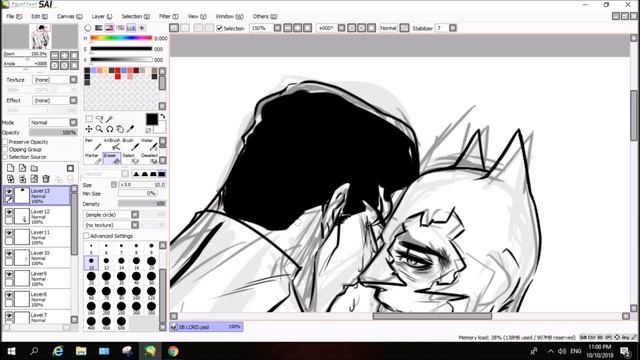
Task: Select the Eraser tool
Action: [x=111, y=158]
